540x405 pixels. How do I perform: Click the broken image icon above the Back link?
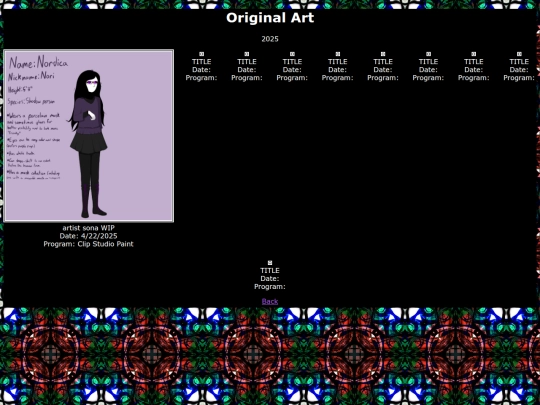pyautogui.click(x=270, y=263)
